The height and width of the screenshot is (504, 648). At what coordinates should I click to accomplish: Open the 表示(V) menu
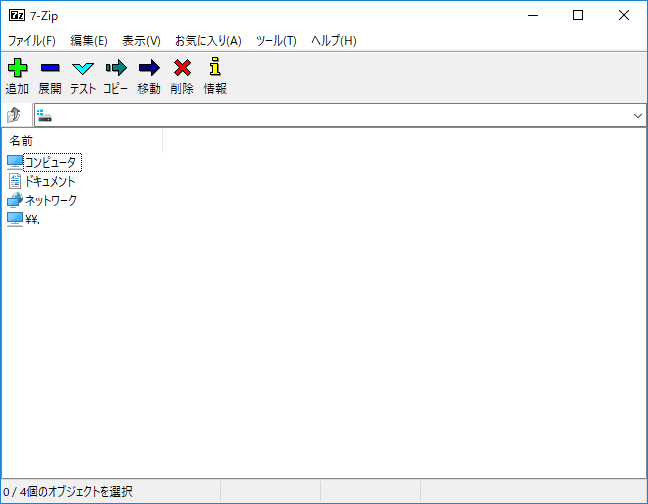click(141, 40)
